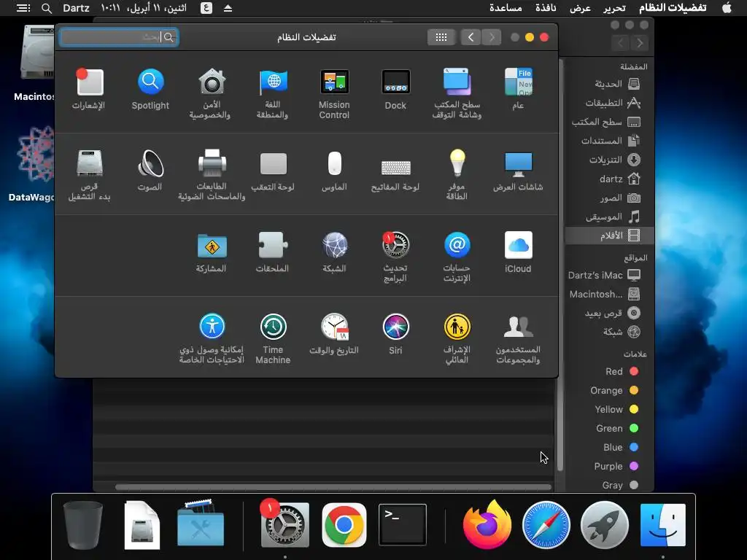Image resolution: width=747 pixels, height=560 pixels.
Task: Open Desktop & Screen Saver (سطح المكتب) pane
Action: (x=457, y=93)
